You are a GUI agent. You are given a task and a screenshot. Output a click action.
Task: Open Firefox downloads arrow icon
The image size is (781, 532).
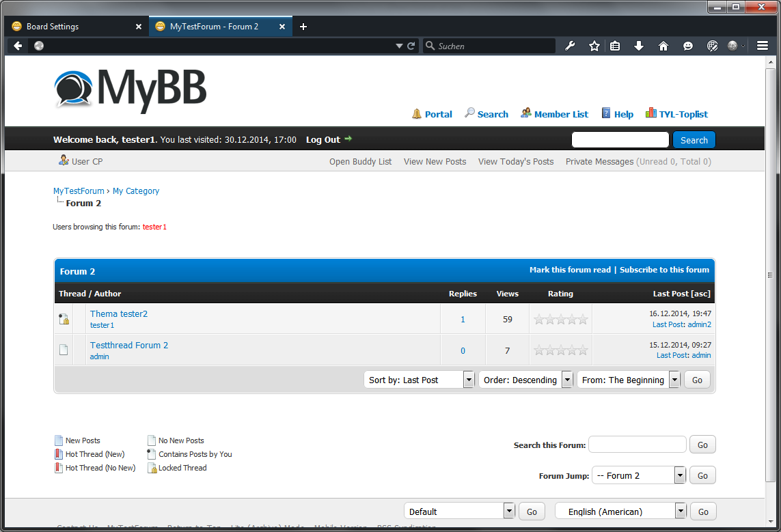click(639, 46)
